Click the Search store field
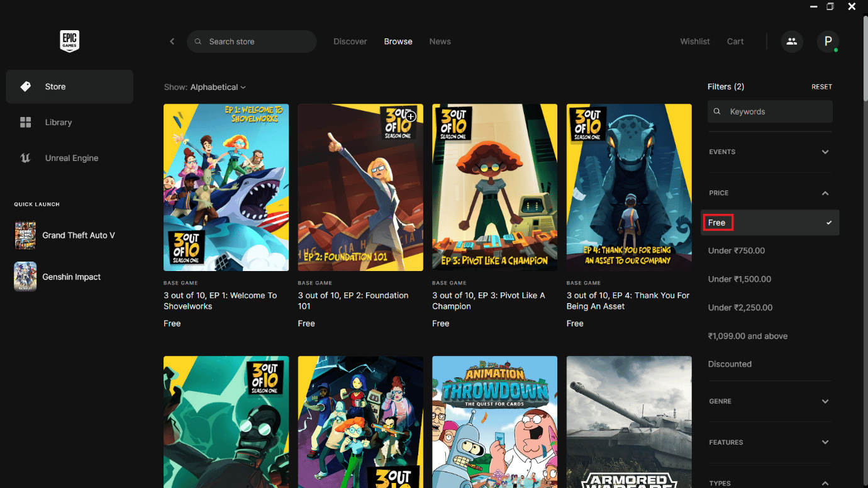 click(252, 42)
